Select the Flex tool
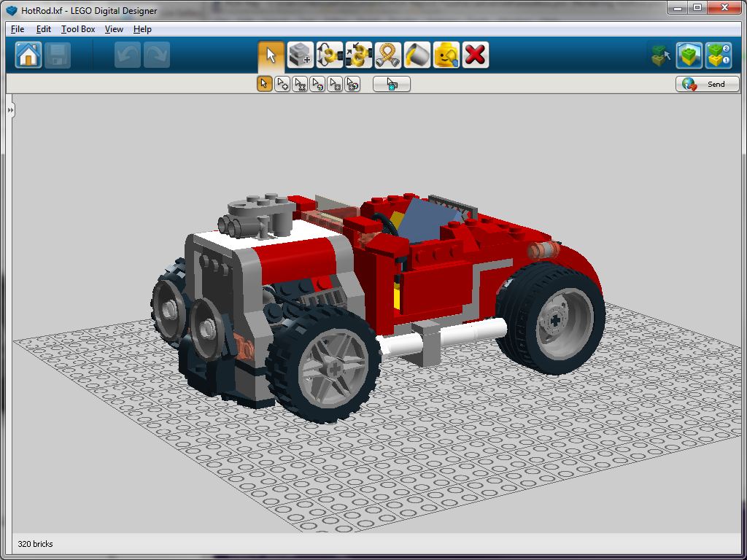 click(x=387, y=54)
